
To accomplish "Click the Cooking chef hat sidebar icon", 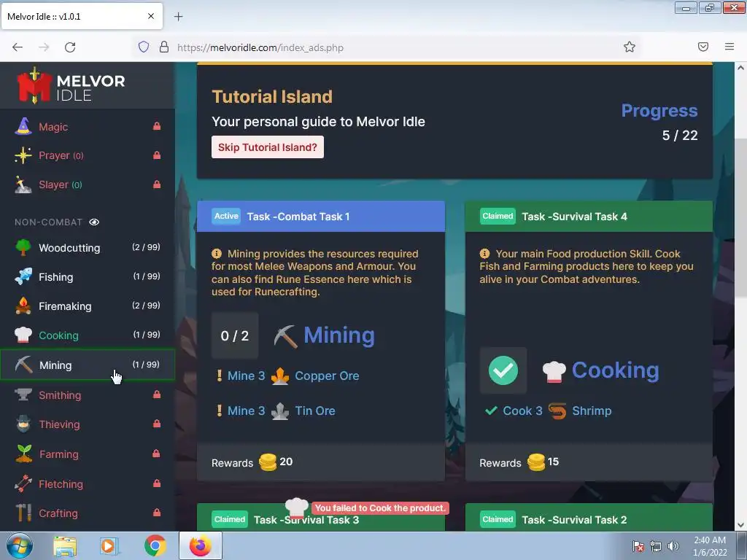I will pos(23,335).
